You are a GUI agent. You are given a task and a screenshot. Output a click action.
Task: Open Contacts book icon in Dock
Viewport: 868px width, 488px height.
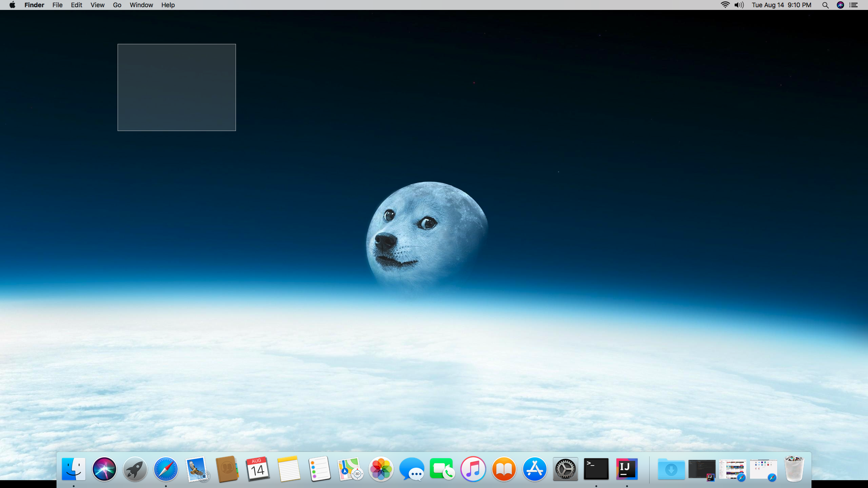pyautogui.click(x=227, y=469)
